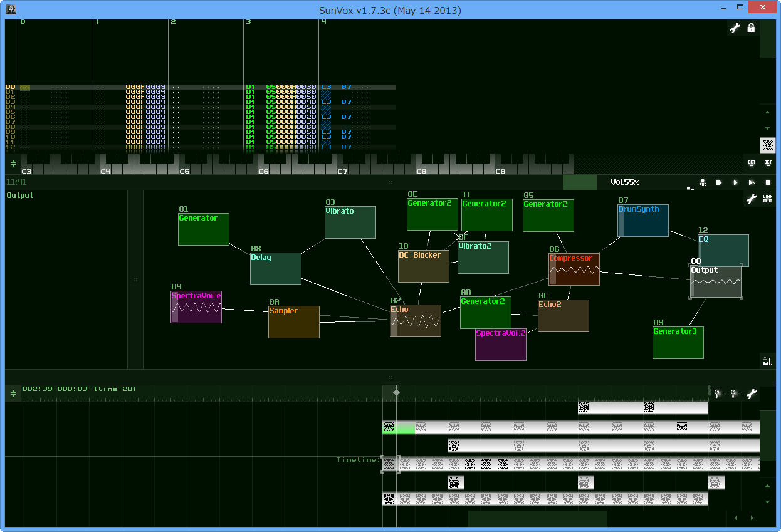Select the 05 Generator2 module
781x532 pixels.
click(x=548, y=216)
